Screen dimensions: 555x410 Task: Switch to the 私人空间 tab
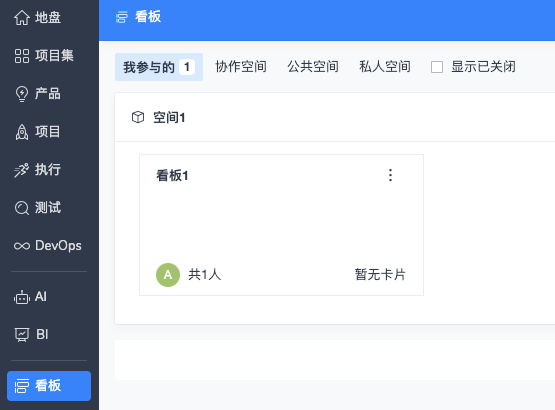click(x=385, y=67)
